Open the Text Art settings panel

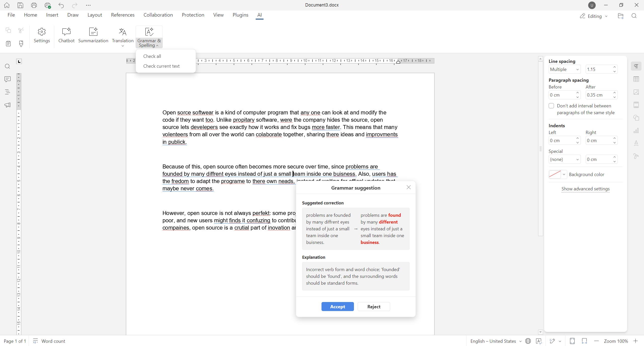[x=636, y=143]
